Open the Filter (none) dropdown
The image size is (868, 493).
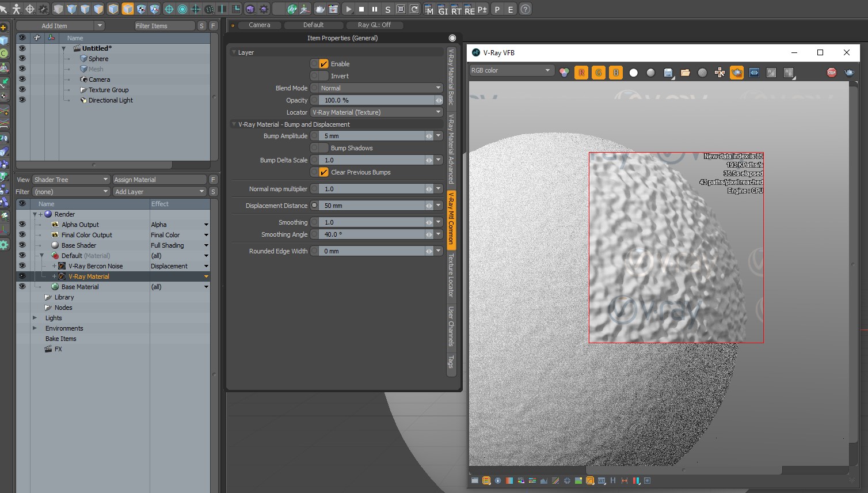[71, 192]
